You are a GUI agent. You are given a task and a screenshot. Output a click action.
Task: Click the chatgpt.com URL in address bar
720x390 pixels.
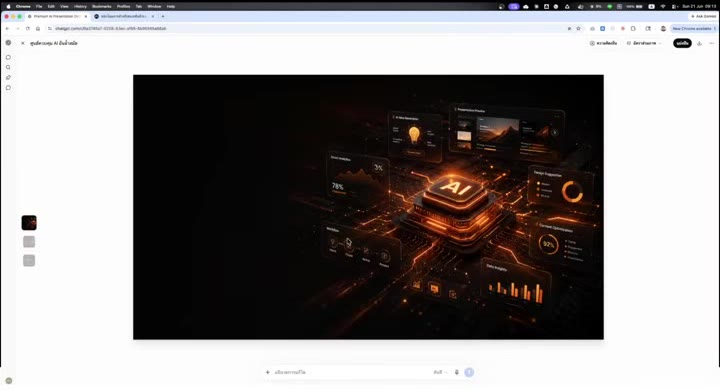tap(111, 28)
